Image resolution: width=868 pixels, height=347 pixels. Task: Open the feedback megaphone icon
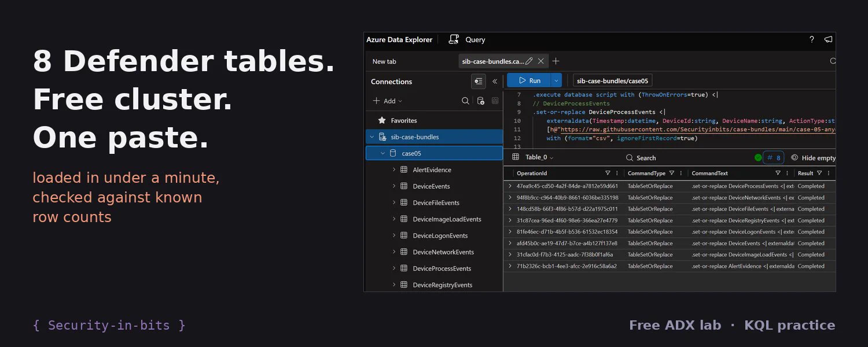[828, 39]
